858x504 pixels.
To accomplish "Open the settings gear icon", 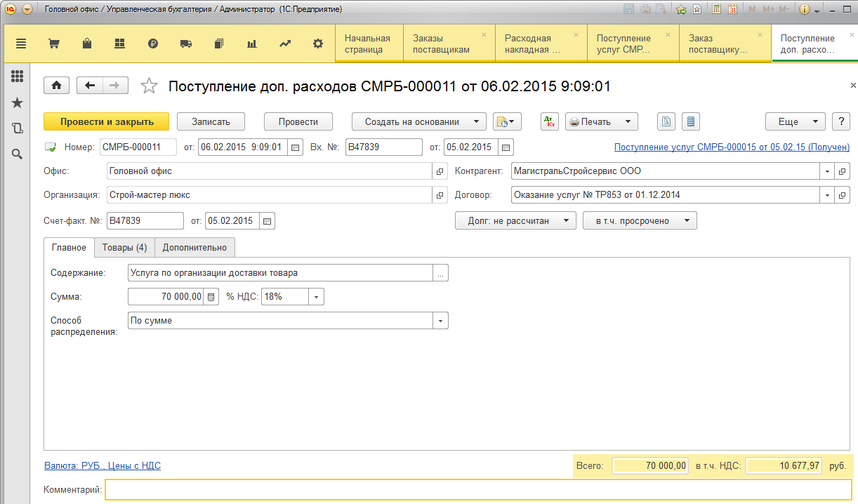I will tap(318, 44).
